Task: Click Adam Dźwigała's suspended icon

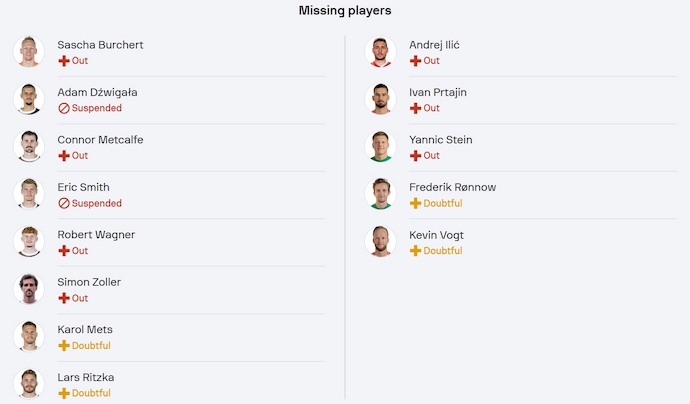Action: (63, 108)
